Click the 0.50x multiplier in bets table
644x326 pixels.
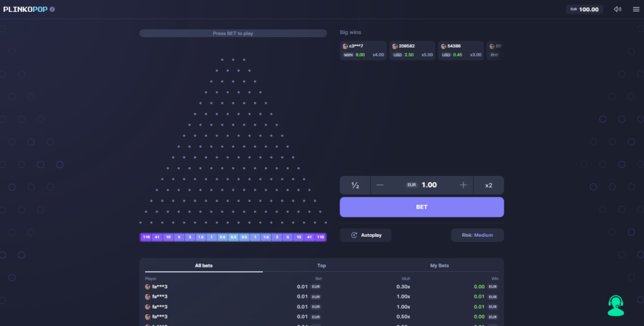[403, 317]
